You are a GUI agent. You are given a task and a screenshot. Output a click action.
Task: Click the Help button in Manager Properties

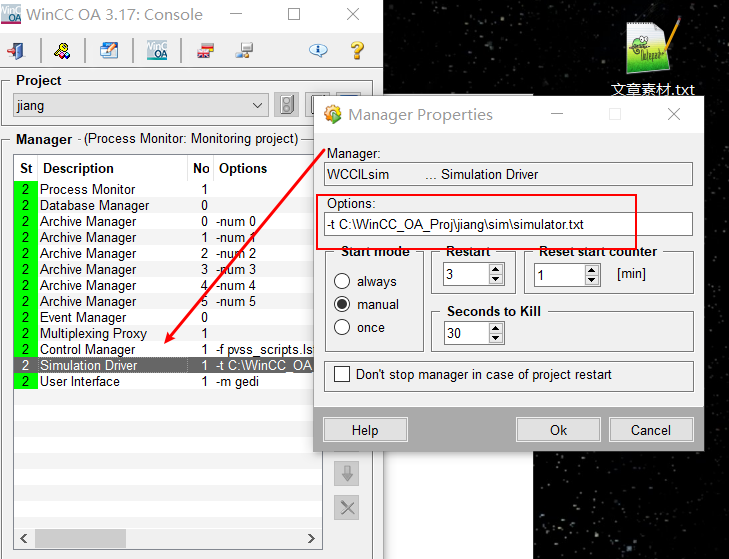coord(365,430)
